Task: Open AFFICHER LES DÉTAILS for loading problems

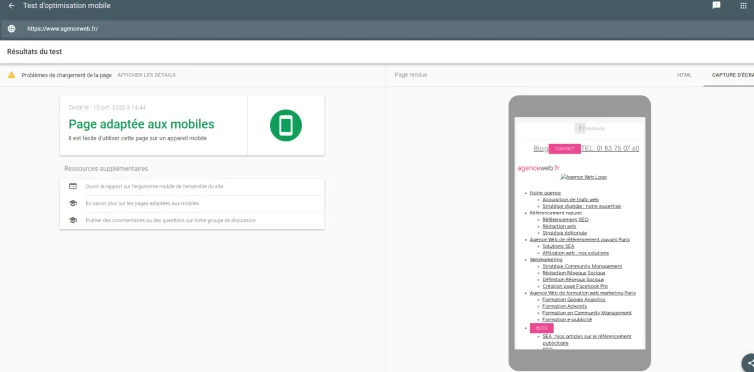Action: (147, 75)
